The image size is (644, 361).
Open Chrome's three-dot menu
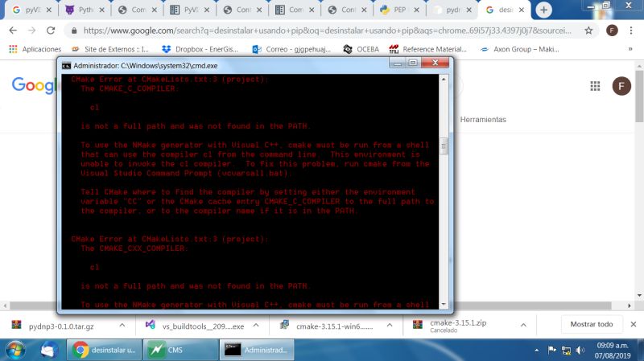(x=631, y=31)
